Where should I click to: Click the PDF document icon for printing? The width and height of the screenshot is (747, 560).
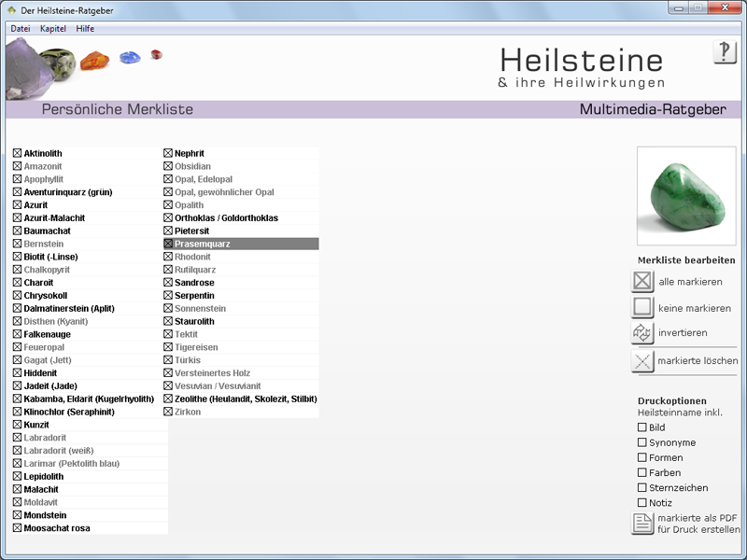(x=642, y=524)
